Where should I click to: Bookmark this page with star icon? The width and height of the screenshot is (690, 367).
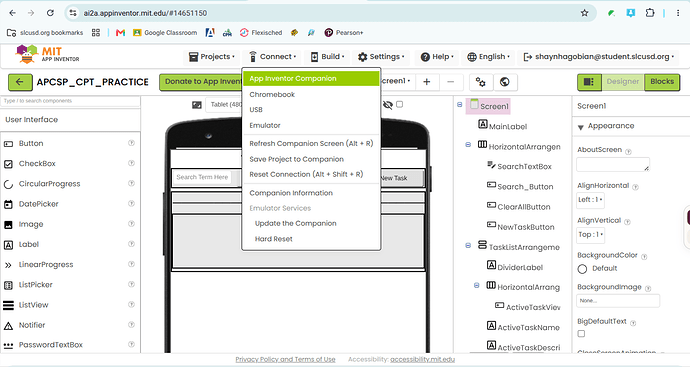(584, 13)
